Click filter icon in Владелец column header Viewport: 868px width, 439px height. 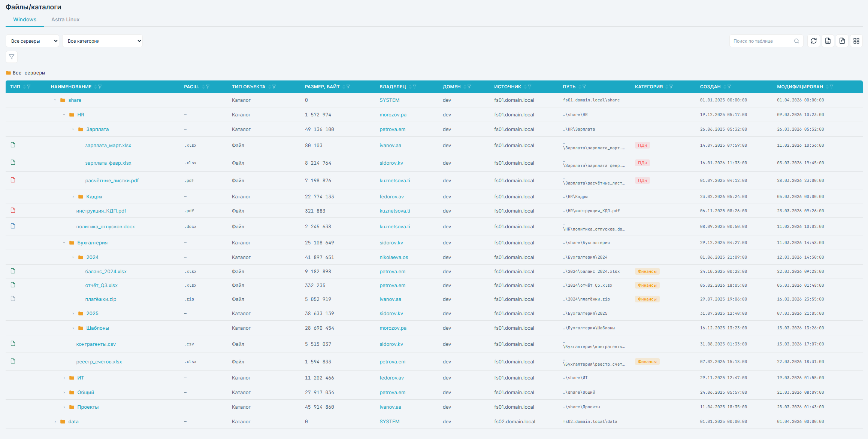[414, 87]
